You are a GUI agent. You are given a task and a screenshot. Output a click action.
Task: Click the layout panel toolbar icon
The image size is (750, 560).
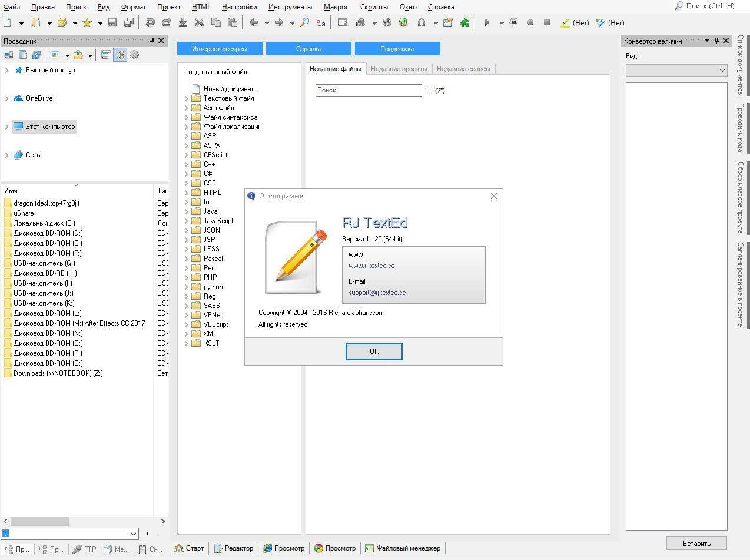343,23
